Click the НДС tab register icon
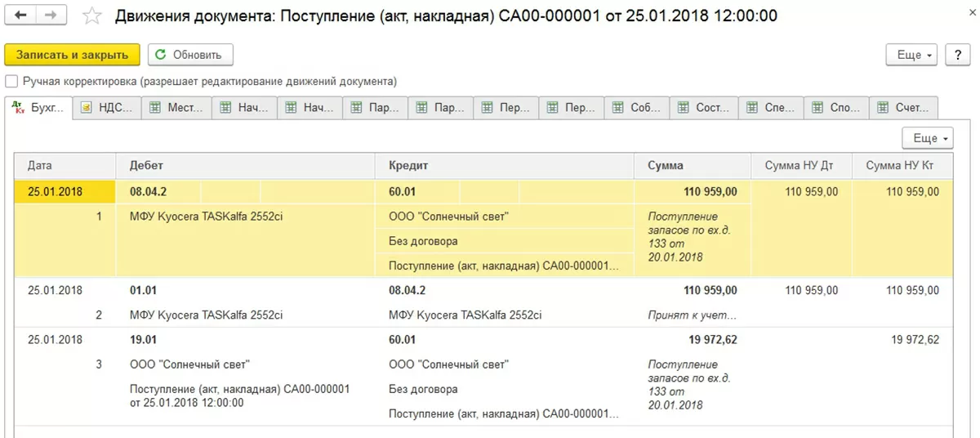This screenshot has width=980, height=438. 87,108
